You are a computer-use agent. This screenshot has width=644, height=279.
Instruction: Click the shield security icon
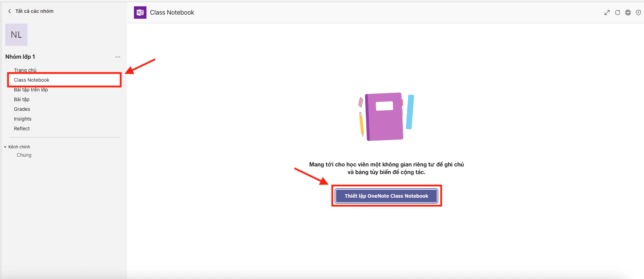coord(638,13)
